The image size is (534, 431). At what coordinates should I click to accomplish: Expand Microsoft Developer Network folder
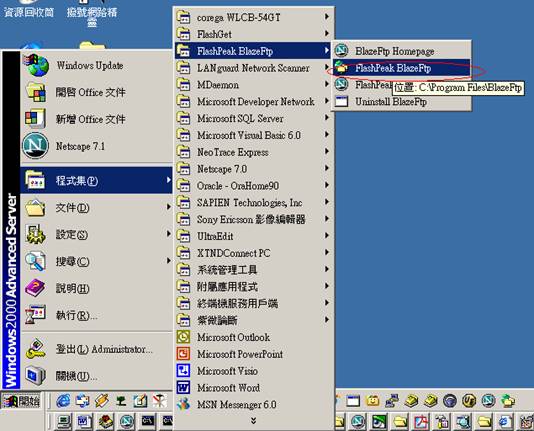click(x=253, y=101)
